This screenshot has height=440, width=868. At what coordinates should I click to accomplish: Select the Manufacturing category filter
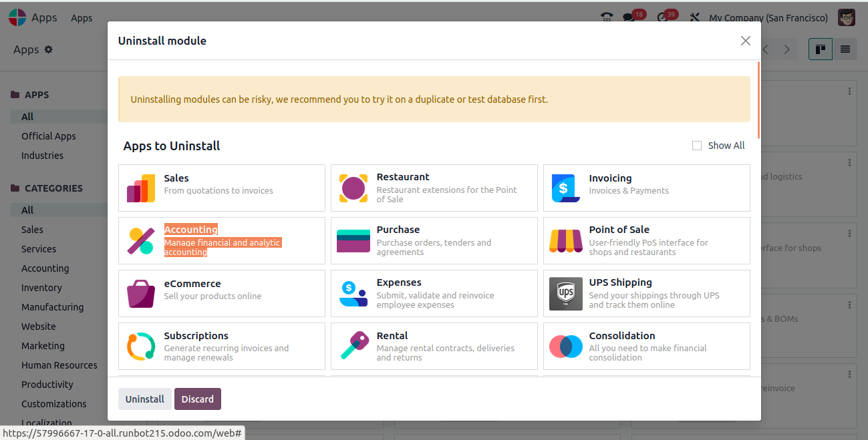(x=52, y=307)
